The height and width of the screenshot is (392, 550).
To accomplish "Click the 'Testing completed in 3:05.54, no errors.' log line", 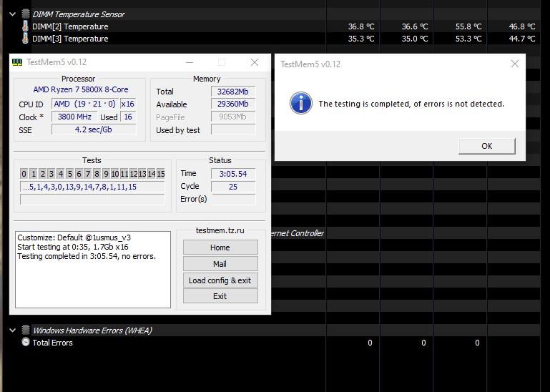I will (x=87, y=256).
